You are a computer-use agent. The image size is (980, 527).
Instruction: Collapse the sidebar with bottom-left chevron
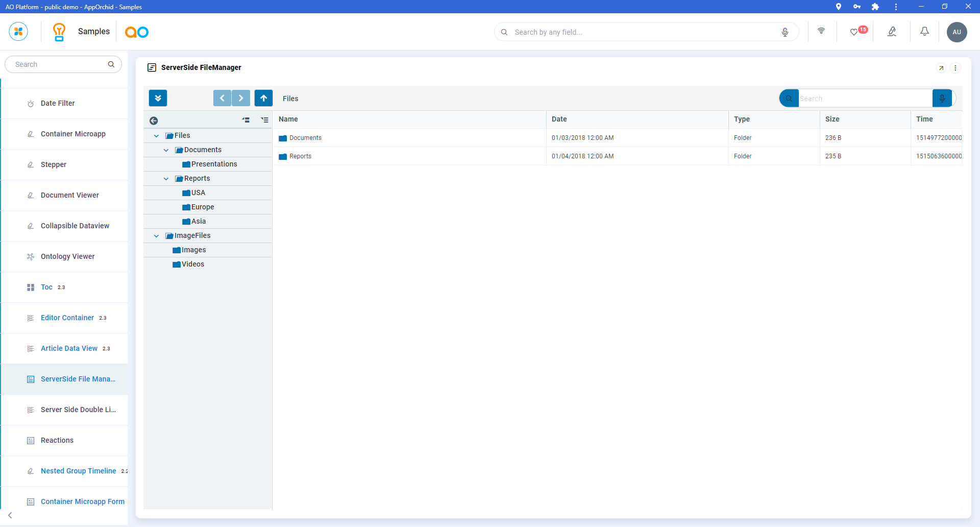click(10, 515)
